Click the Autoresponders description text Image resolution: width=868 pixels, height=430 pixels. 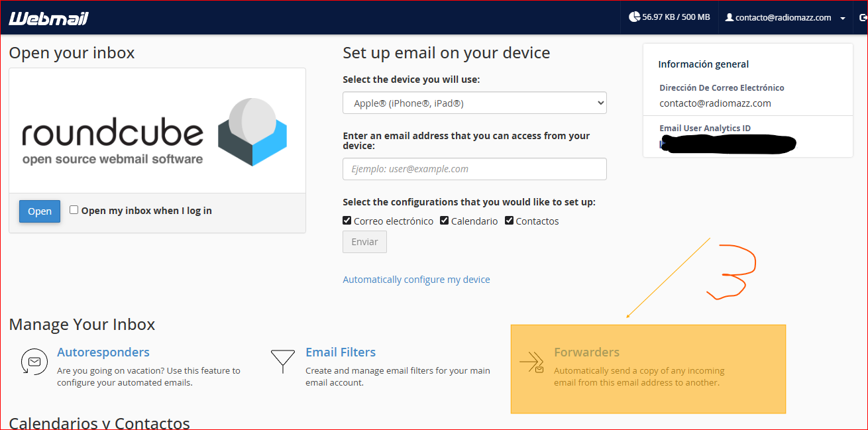coord(149,377)
